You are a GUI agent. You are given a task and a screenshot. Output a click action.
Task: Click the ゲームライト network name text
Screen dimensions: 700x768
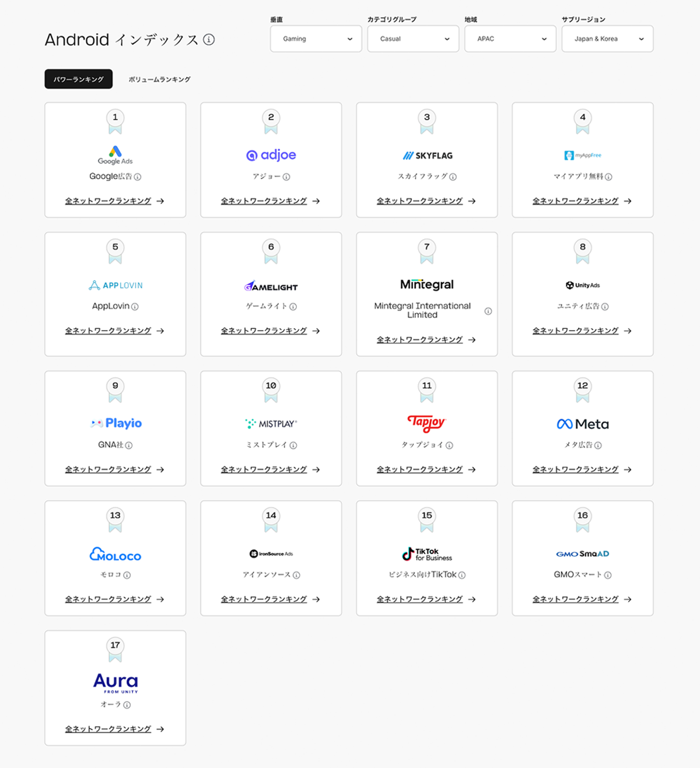tap(267, 307)
